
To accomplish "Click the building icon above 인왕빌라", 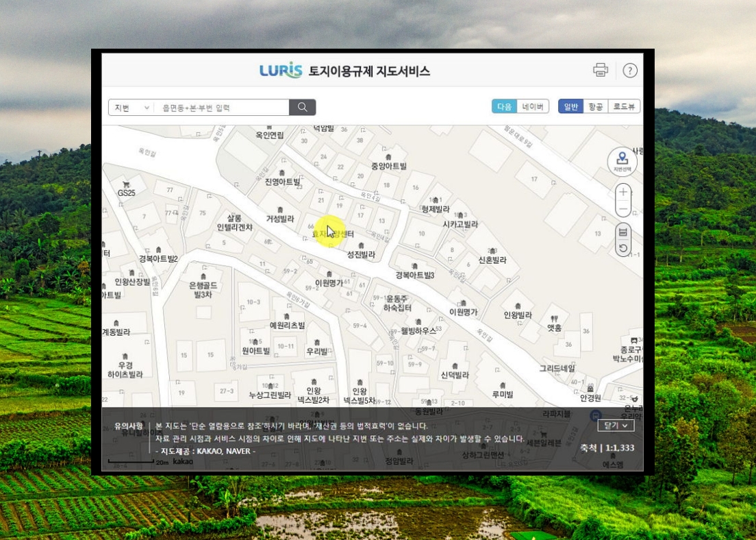I will (x=518, y=306).
